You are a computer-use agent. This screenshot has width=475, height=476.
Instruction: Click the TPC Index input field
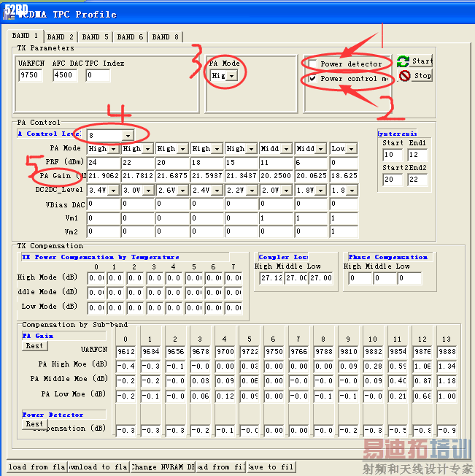pyautogui.click(x=98, y=75)
